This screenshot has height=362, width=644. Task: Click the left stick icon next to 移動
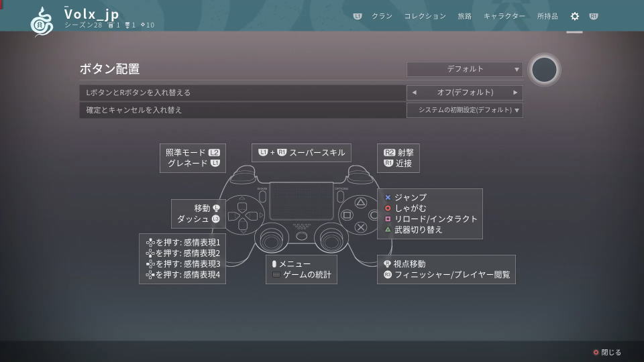coord(216,208)
